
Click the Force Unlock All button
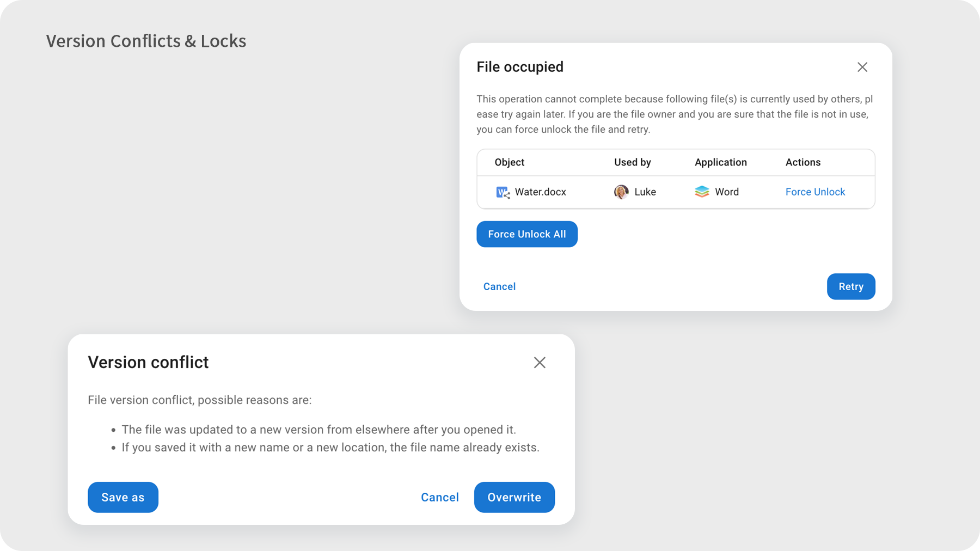(527, 234)
